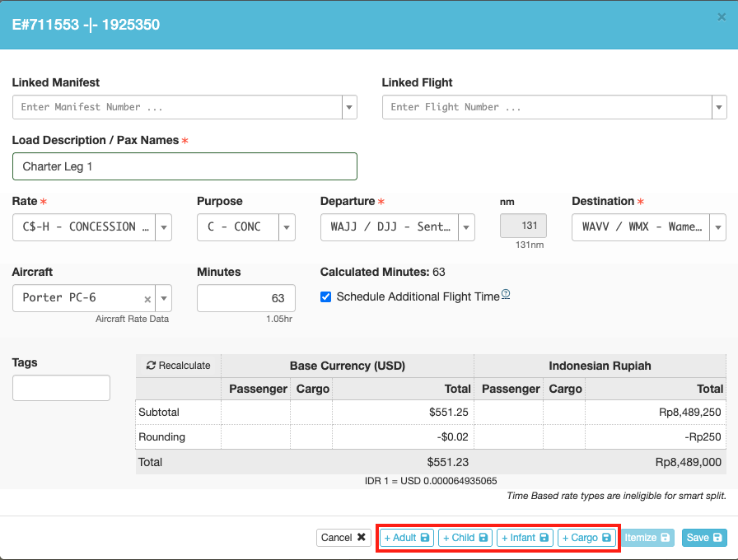Expand the Departure airport dropdown
738x560 pixels.
[466, 227]
